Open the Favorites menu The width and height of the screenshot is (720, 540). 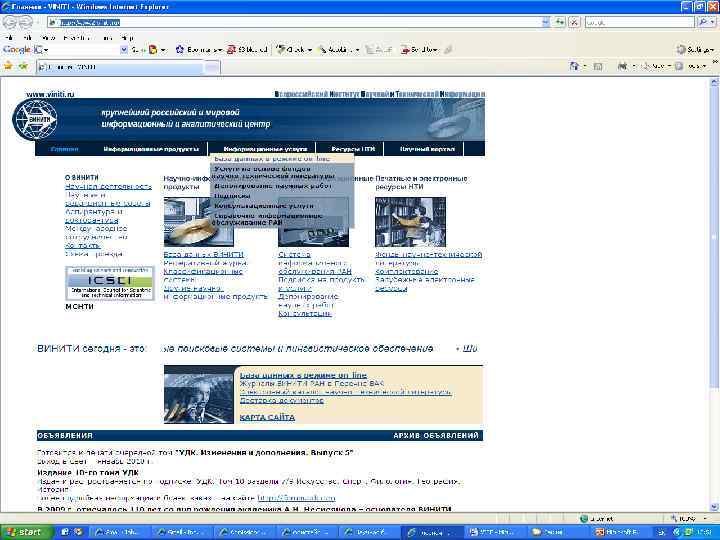(77, 38)
